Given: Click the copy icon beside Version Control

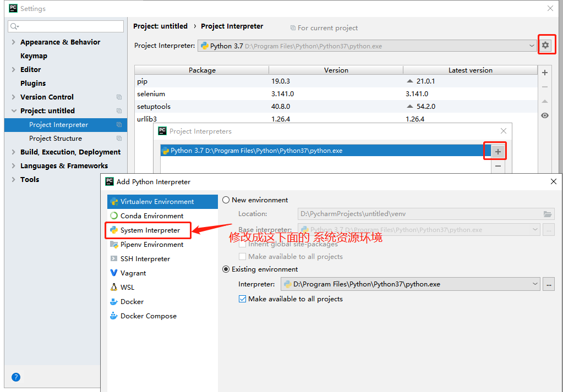Looking at the screenshot, I should coord(119,97).
